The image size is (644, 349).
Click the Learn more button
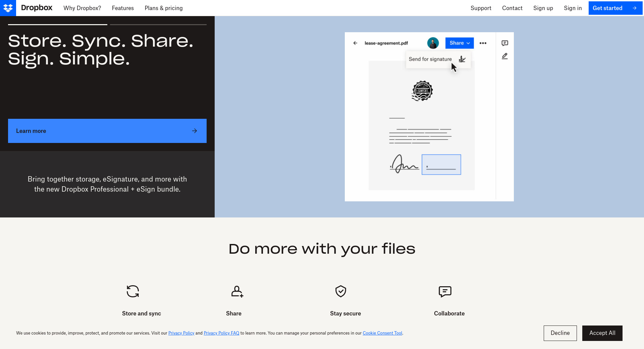(107, 131)
